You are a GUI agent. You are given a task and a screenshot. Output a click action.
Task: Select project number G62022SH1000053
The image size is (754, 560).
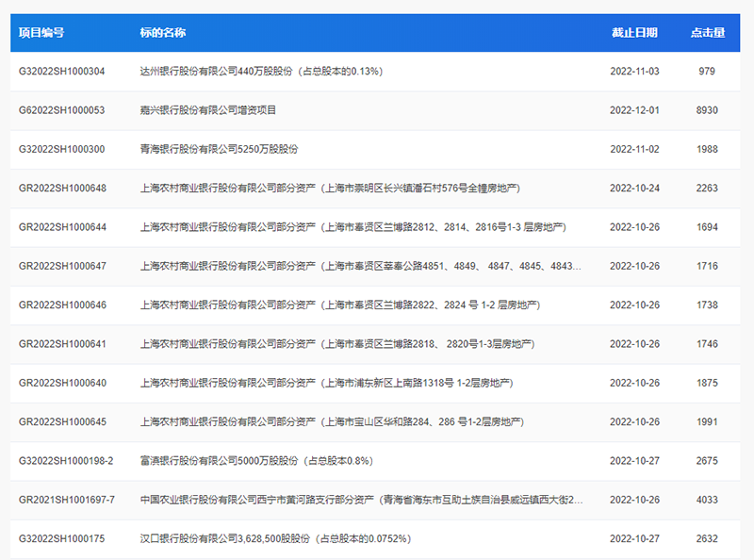[61, 110]
